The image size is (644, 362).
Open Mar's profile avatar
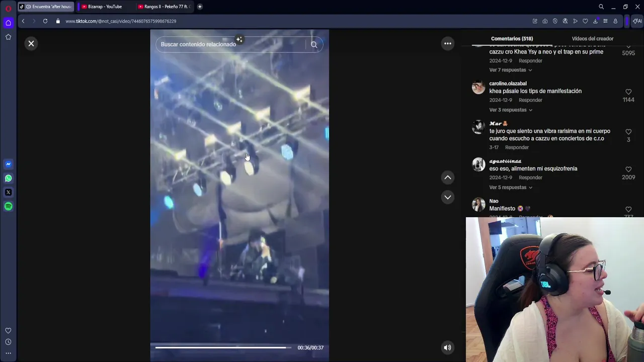(478, 127)
